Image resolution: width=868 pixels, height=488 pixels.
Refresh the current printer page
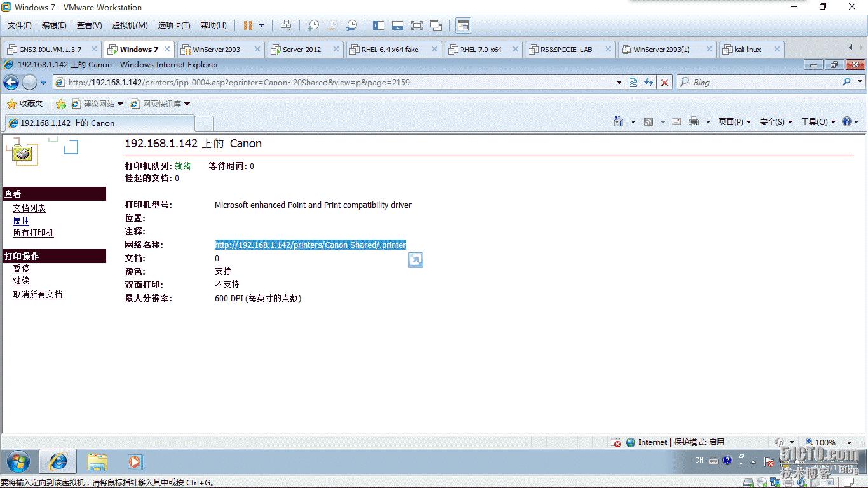coord(649,82)
